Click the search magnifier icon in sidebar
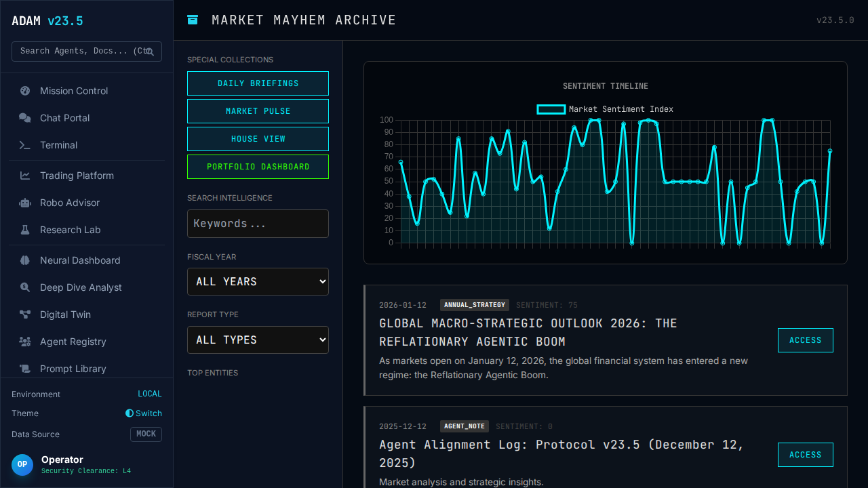868x488 pixels. pos(150,52)
